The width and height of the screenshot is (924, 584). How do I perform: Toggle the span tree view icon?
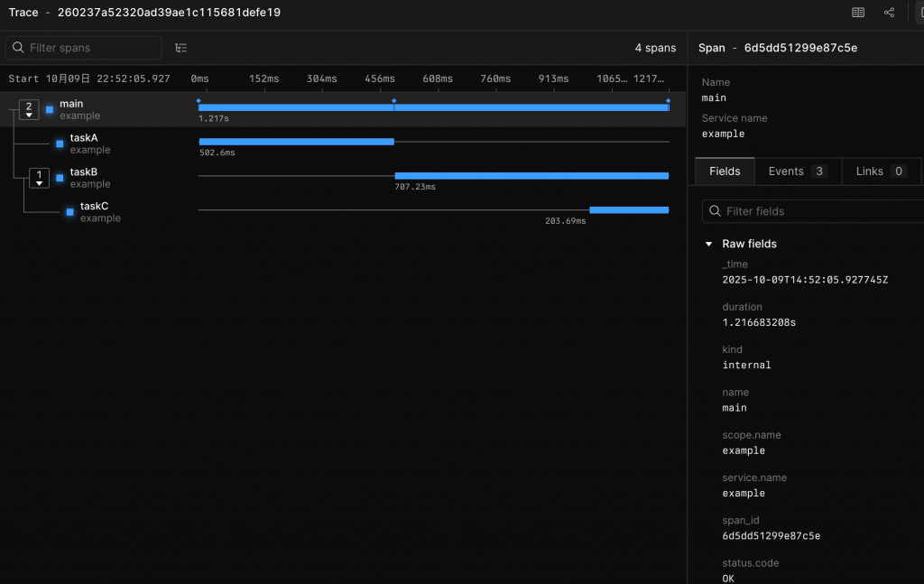point(180,48)
